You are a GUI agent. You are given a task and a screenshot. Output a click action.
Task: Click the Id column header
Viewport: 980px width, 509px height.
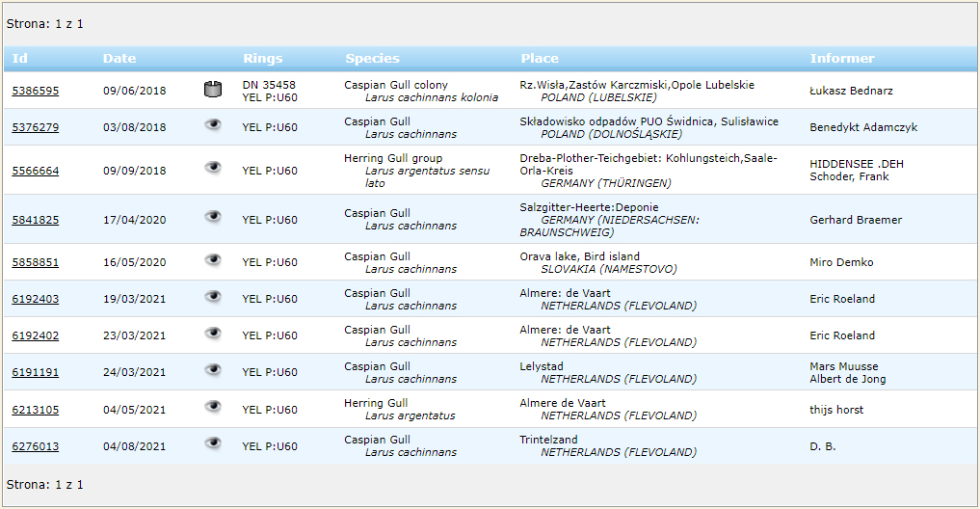[x=19, y=59]
